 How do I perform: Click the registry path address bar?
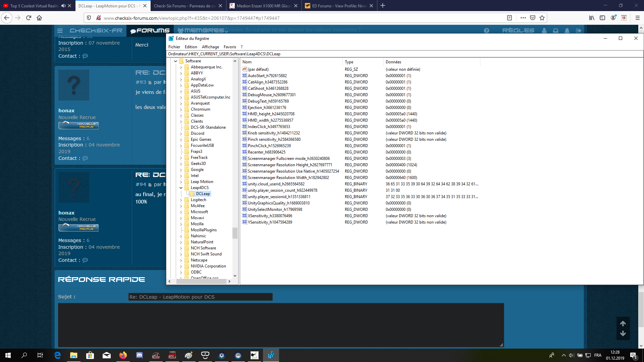tap(405, 54)
